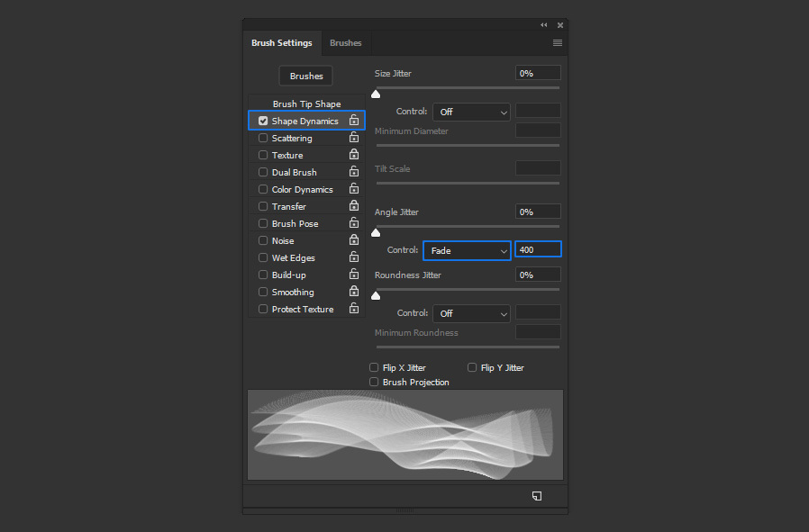
Task: Enable the Scattering checkbox
Action: 263,138
